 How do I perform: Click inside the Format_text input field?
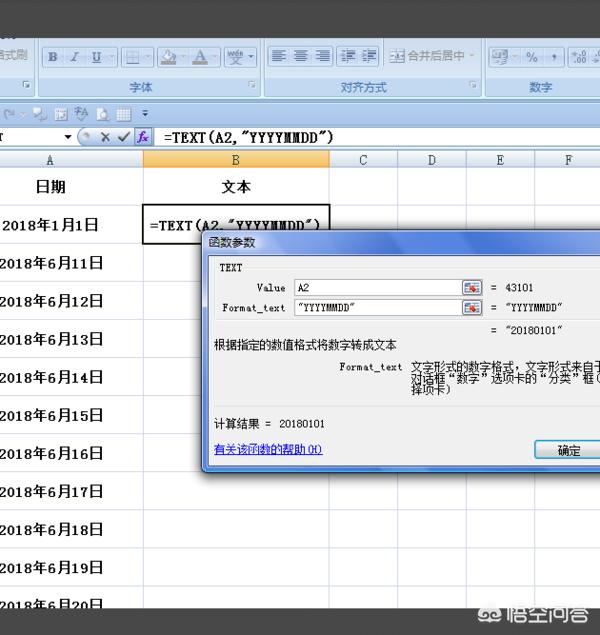(375, 308)
